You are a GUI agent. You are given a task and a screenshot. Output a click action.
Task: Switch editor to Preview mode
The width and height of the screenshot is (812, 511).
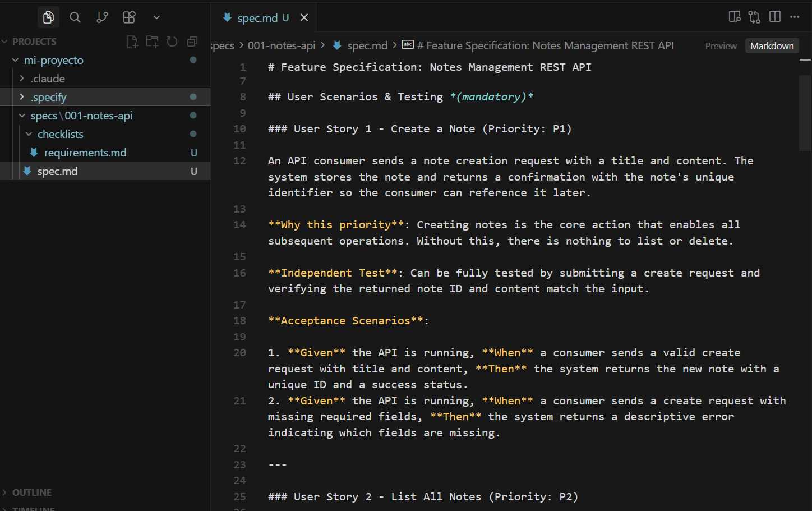pyautogui.click(x=721, y=46)
